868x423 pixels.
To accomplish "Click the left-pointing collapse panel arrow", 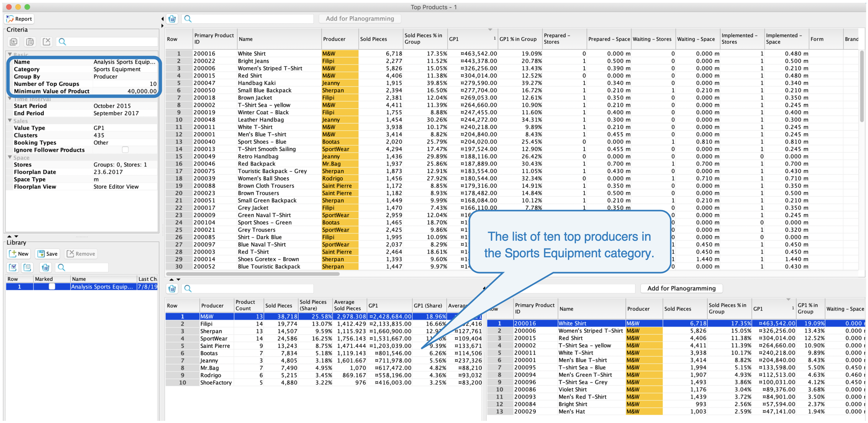I will click(162, 19).
